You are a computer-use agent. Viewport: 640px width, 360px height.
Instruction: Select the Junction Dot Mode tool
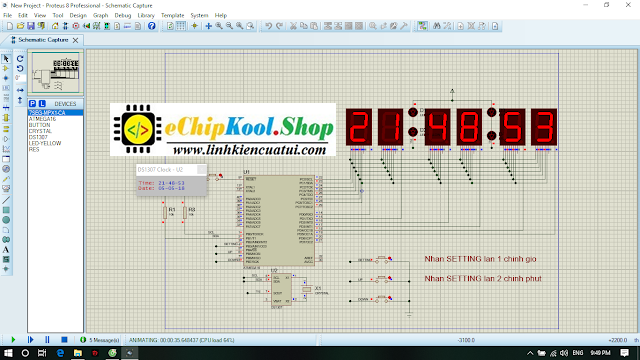6,78
